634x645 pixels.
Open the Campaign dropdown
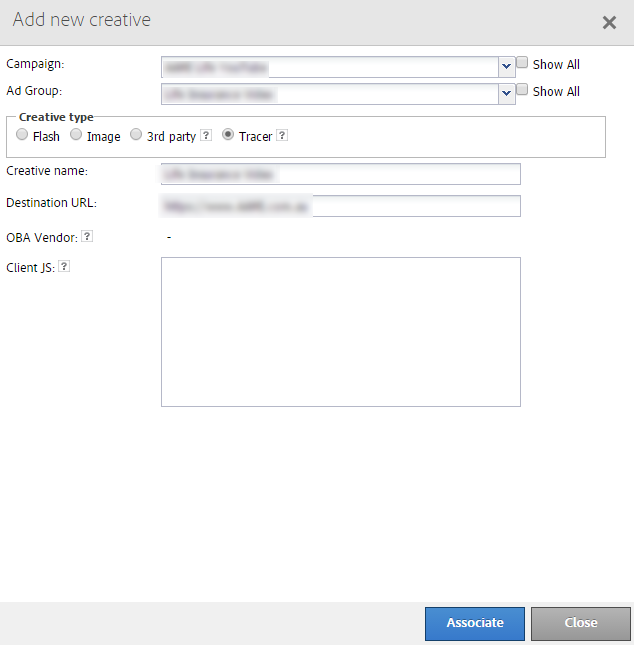[x=506, y=67]
